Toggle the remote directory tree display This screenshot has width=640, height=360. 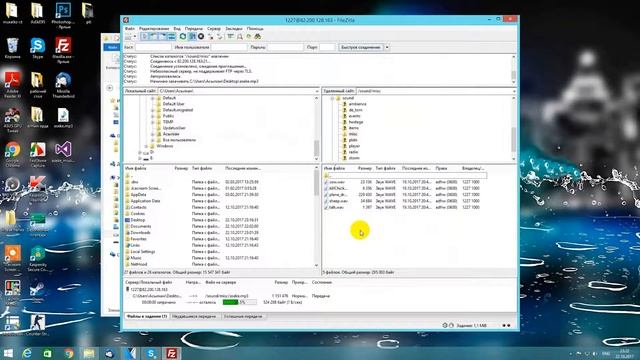(162, 37)
